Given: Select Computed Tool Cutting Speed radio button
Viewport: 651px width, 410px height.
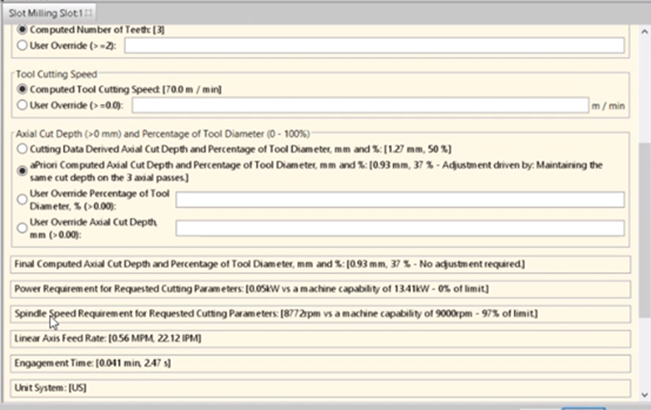Looking at the screenshot, I should pos(22,89).
